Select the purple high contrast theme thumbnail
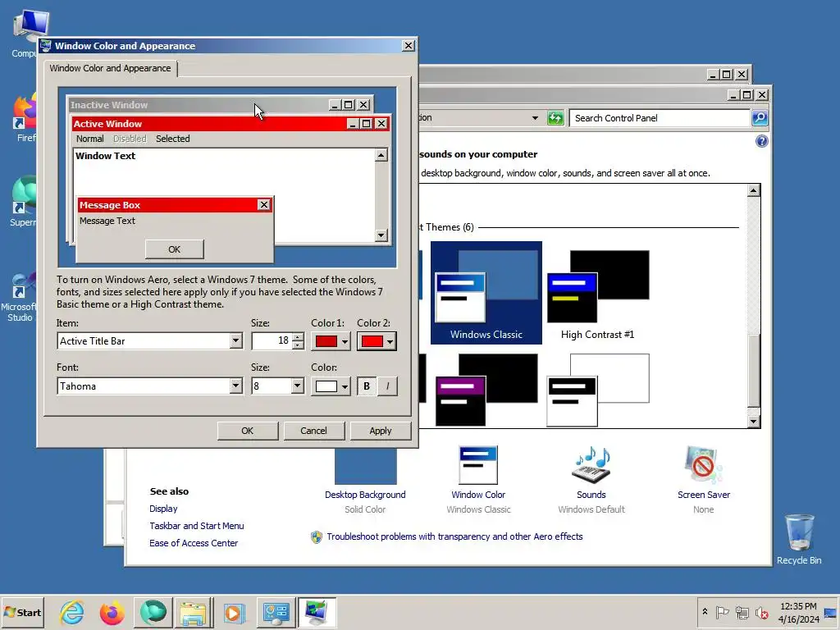Viewport: 840px width, 630px height. [486, 390]
